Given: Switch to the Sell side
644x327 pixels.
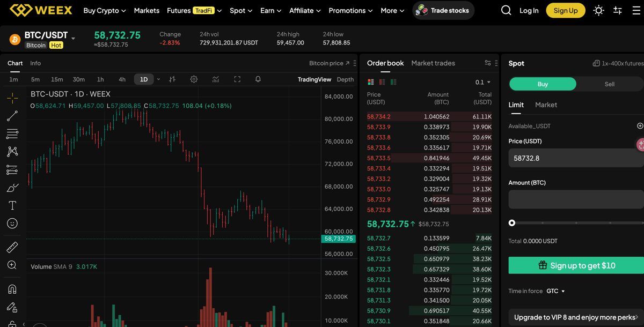Looking at the screenshot, I should [x=610, y=84].
